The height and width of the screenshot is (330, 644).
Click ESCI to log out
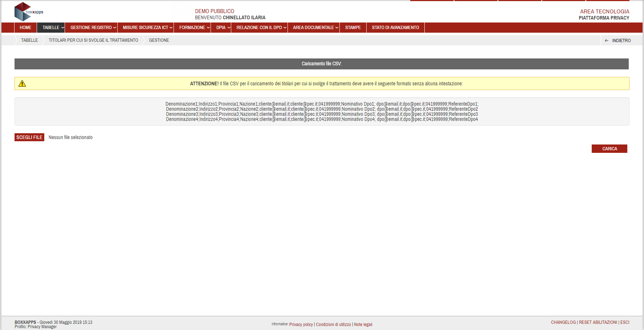click(625, 322)
